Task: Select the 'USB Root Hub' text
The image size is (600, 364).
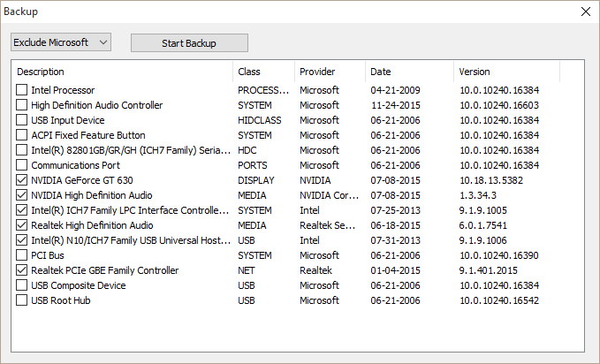Action: click(61, 300)
